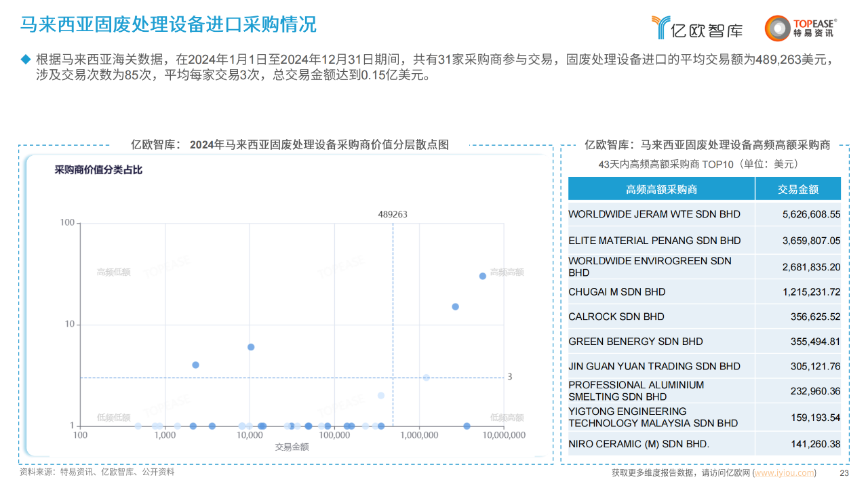868x488 pixels.
Task: Click the 489263 average line label
Action: pyautogui.click(x=393, y=214)
